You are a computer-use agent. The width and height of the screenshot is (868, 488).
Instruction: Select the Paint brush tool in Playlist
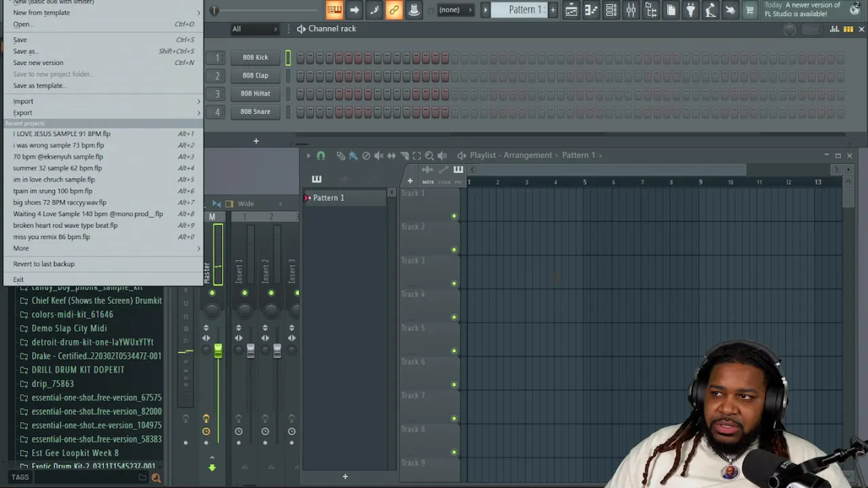click(x=353, y=155)
